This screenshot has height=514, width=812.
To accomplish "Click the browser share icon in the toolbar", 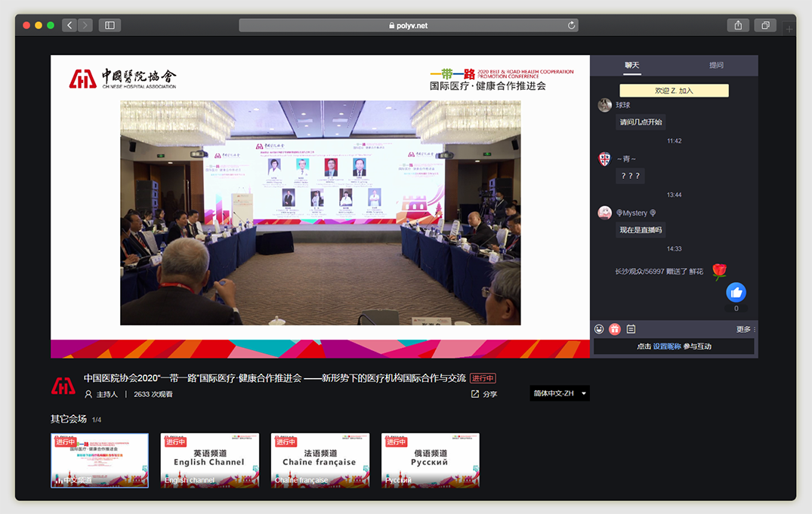I will [x=737, y=25].
